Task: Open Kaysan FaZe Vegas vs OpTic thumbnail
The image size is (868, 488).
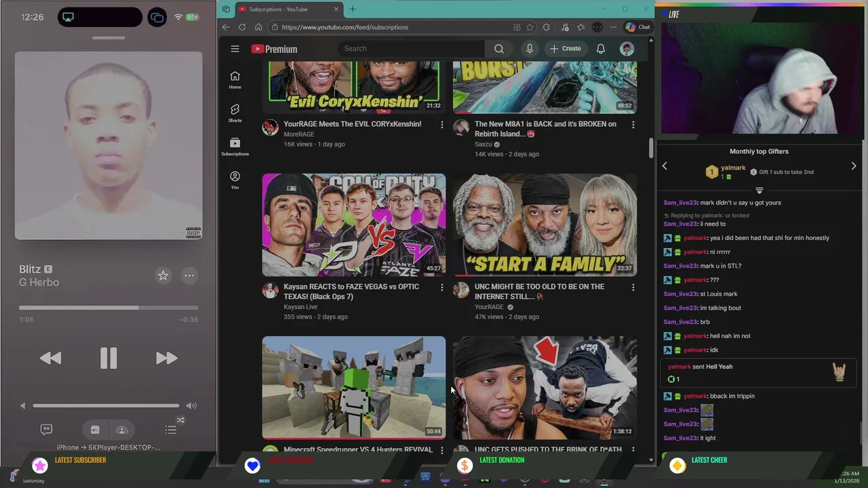Action: (354, 224)
